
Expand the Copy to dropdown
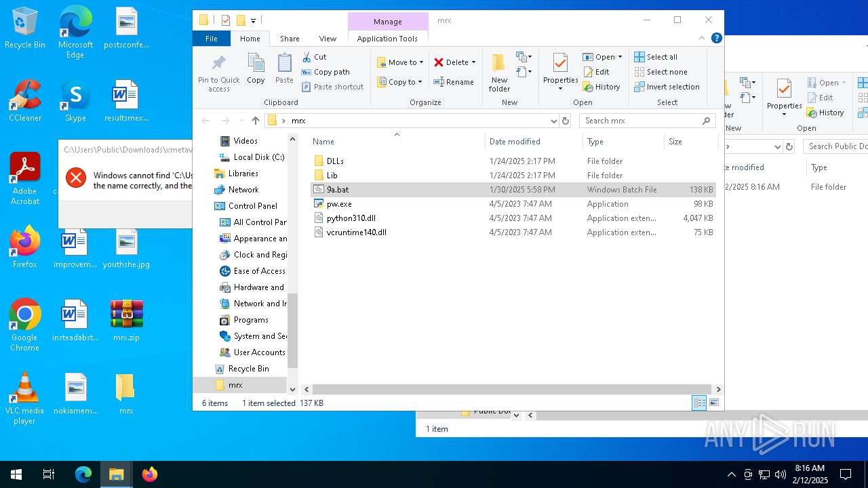(420, 82)
